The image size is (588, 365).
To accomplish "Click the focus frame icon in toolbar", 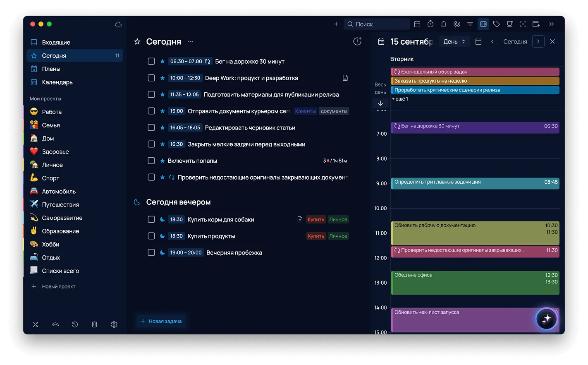I will (523, 24).
